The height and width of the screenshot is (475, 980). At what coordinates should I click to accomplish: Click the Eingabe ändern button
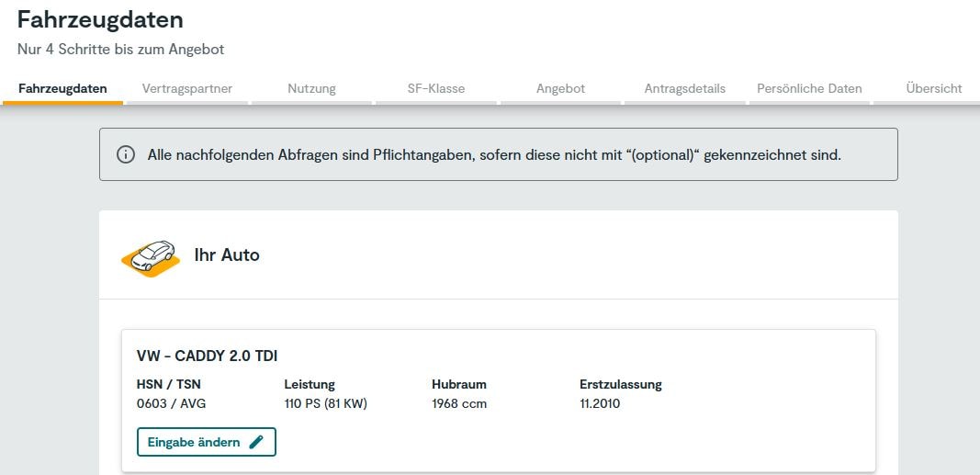pyautogui.click(x=207, y=442)
